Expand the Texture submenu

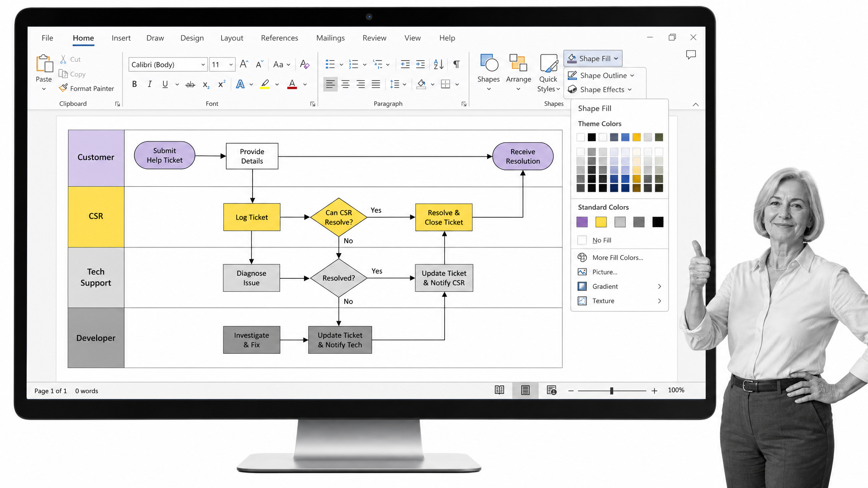(619, 301)
